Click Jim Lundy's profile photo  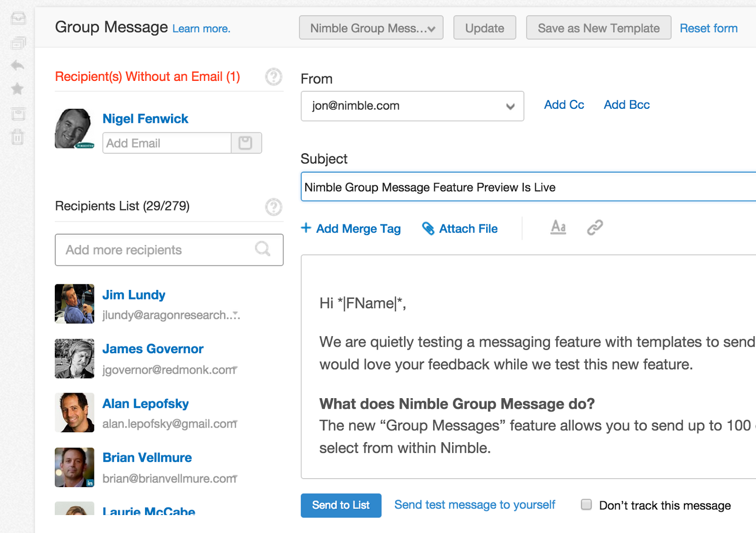click(75, 304)
